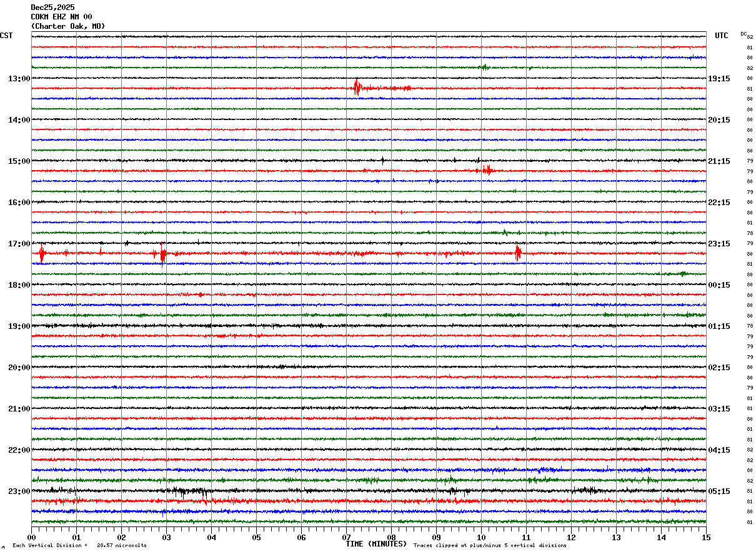Click the traces clipped footnote text
This screenshot has width=756, height=554.
click(490, 546)
